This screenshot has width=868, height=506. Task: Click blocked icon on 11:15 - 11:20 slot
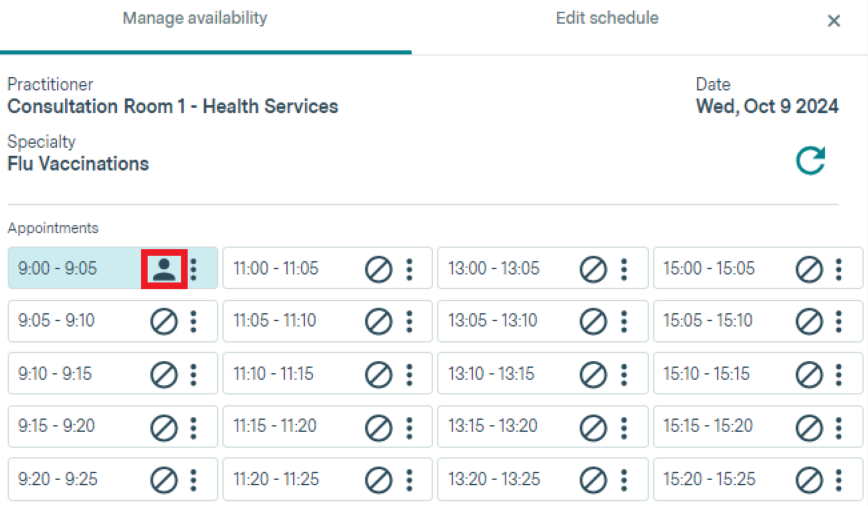pos(379,427)
